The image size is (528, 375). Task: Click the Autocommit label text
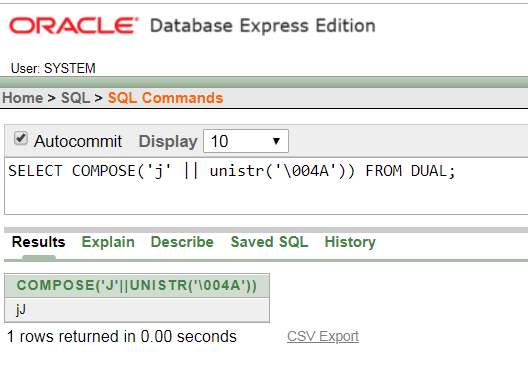click(x=78, y=141)
